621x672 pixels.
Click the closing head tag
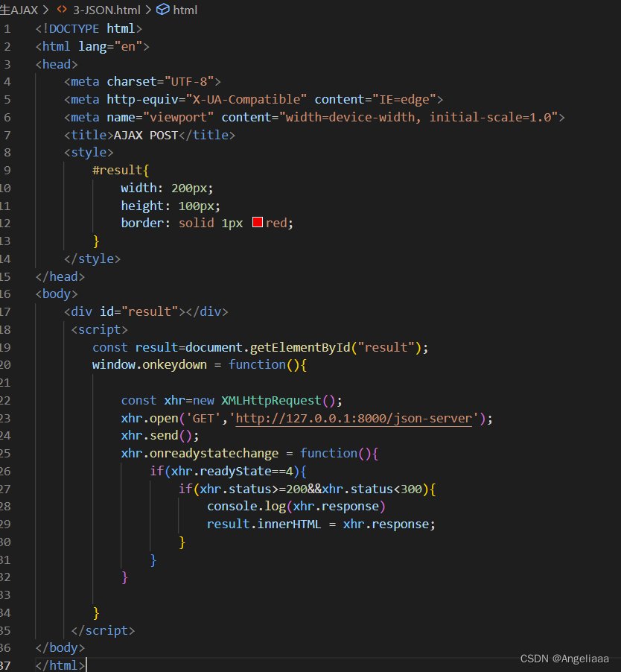(60, 276)
